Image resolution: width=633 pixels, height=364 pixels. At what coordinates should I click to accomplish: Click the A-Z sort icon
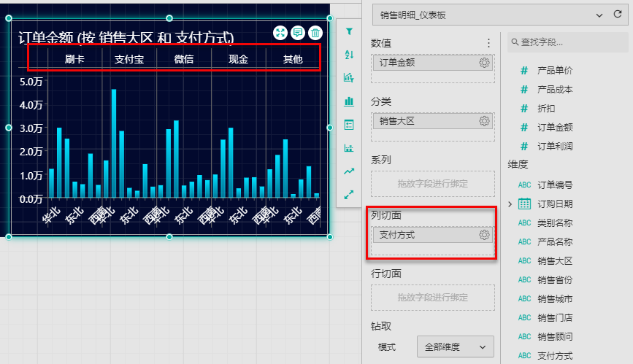(x=349, y=55)
